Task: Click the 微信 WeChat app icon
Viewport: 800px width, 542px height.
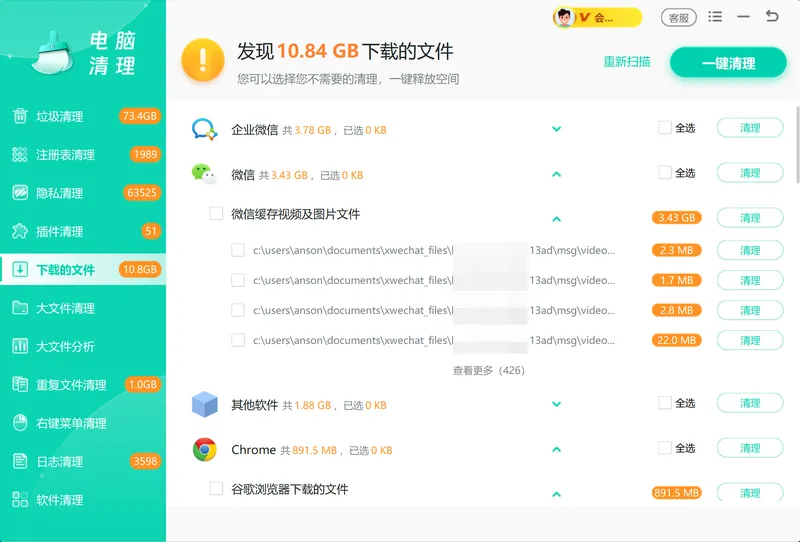Action: click(x=204, y=174)
